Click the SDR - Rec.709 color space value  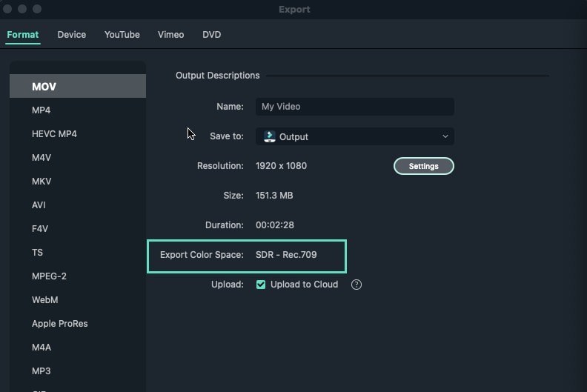point(286,255)
